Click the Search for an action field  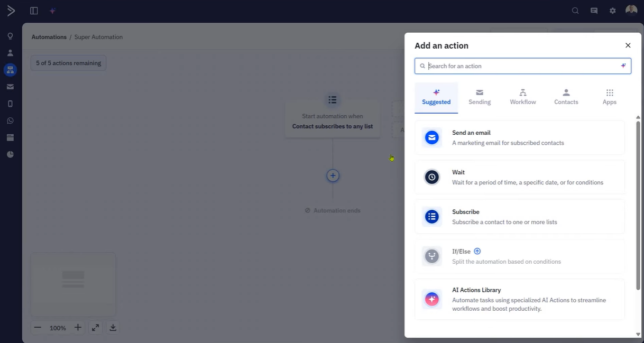coord(523,66)
